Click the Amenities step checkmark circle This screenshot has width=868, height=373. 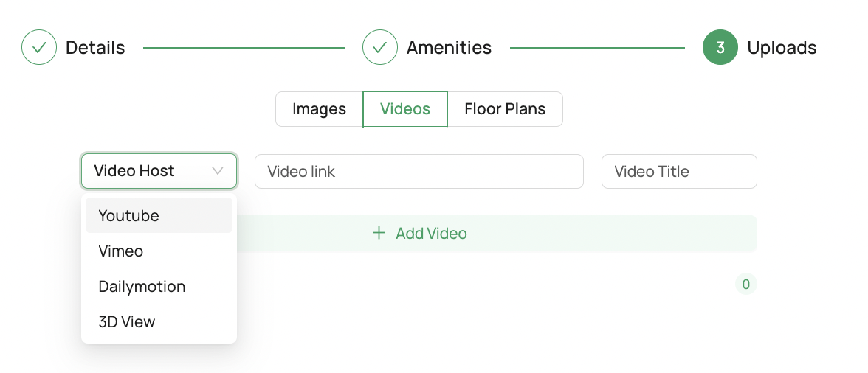coord(379,47)
